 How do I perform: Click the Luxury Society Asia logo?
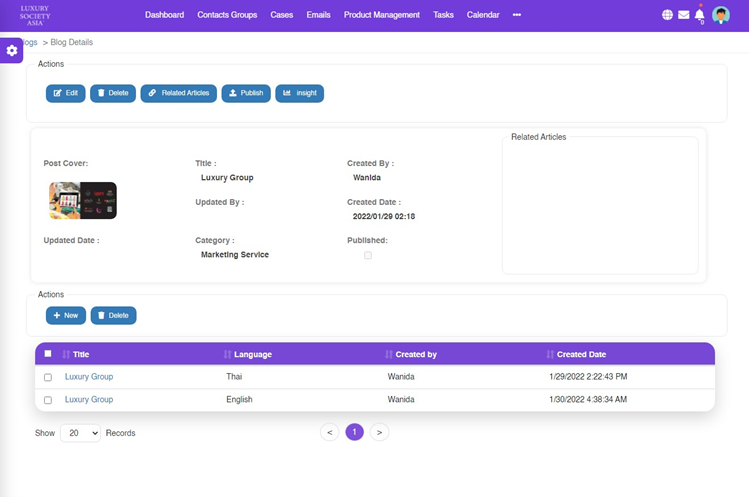pyautogui.click(x=35, y=15)
